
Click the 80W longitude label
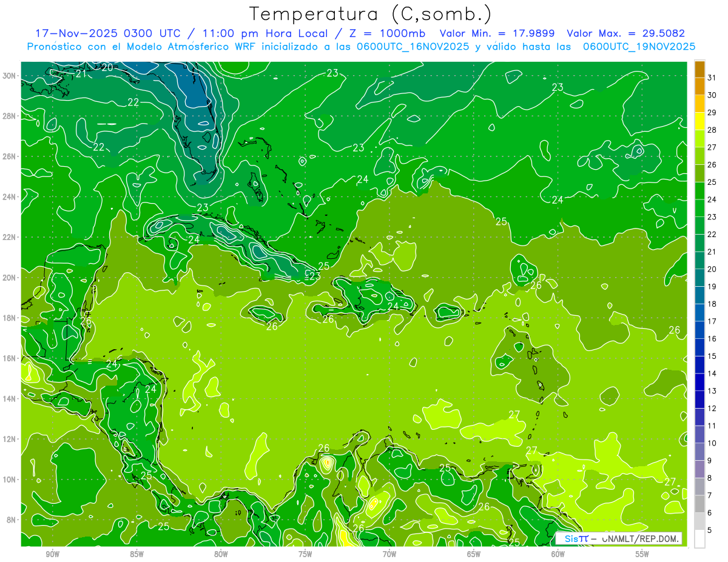221,554
